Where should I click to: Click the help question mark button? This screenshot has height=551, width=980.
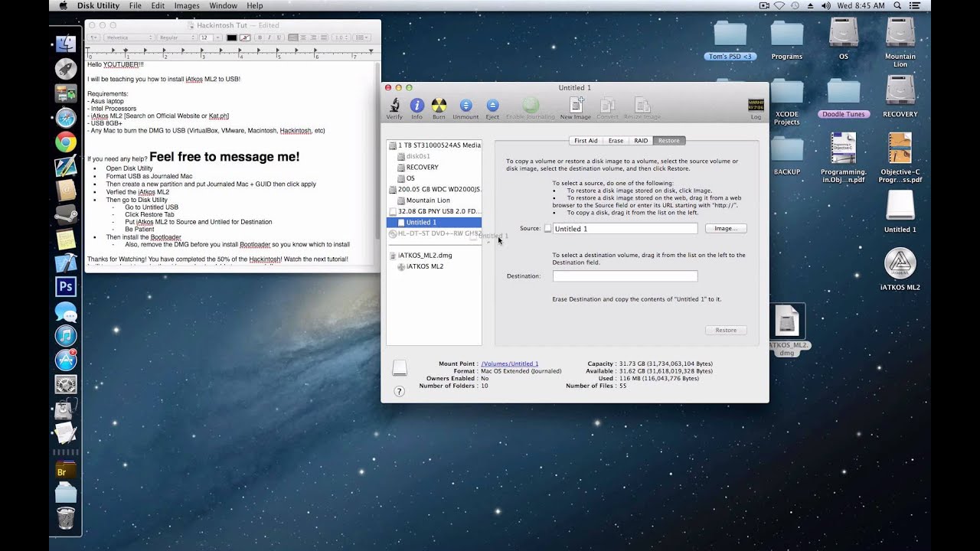tap(399, 391)
